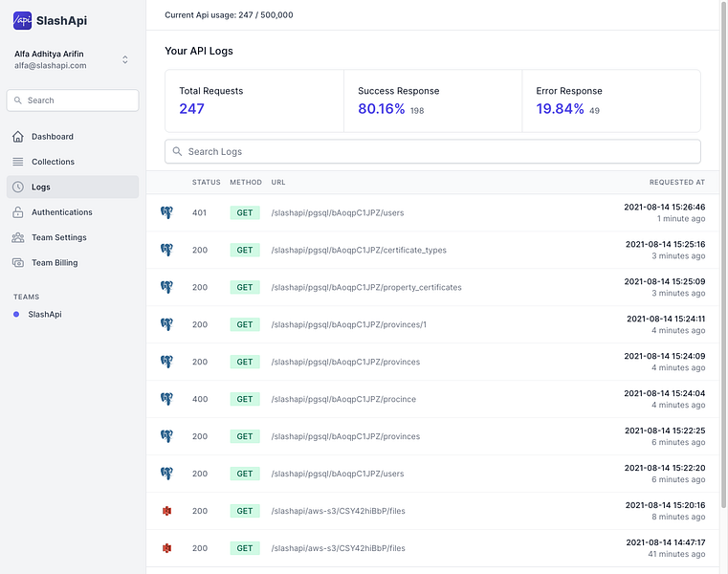This screenshot has height=574, width=728.
Task: Click the GET badge on procince row
Action: point(245,399)
